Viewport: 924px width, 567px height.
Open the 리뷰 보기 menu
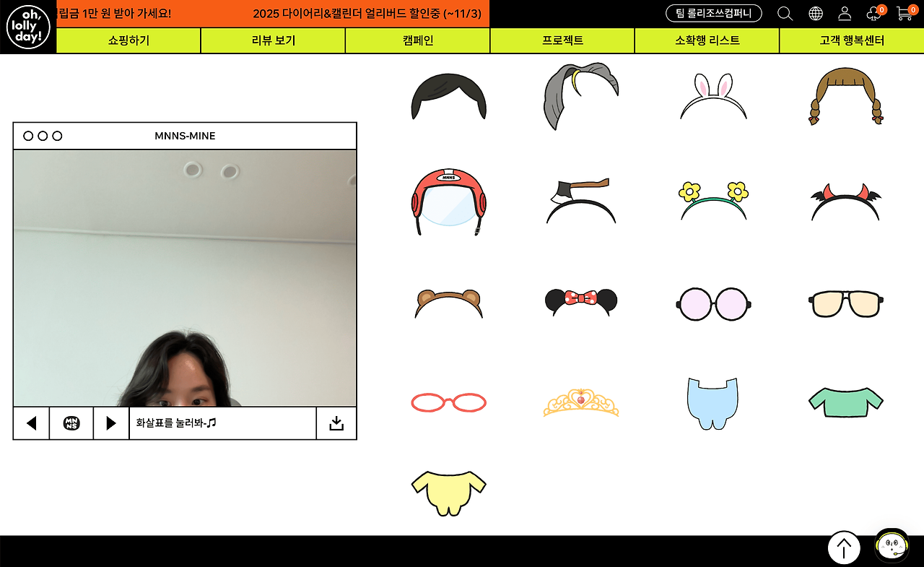click(274, 40)
